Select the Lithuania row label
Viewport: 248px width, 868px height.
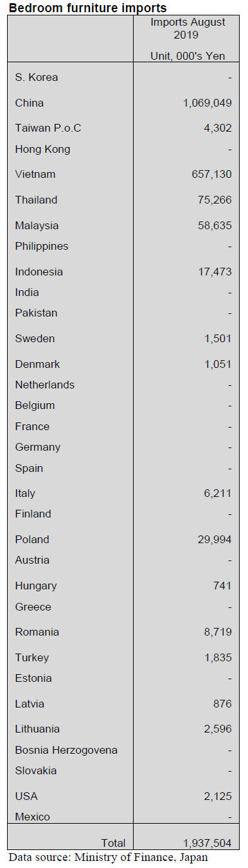pos(37,729)
